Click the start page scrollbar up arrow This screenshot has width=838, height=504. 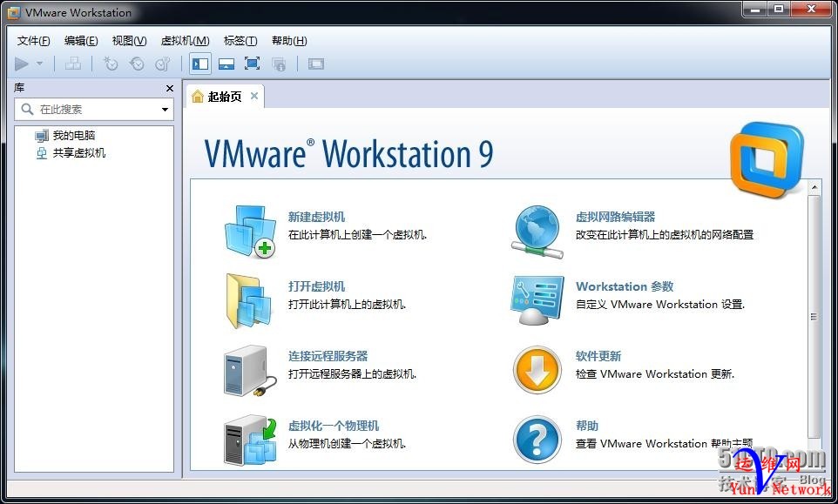pyautogui.click(x=814, y=187)
